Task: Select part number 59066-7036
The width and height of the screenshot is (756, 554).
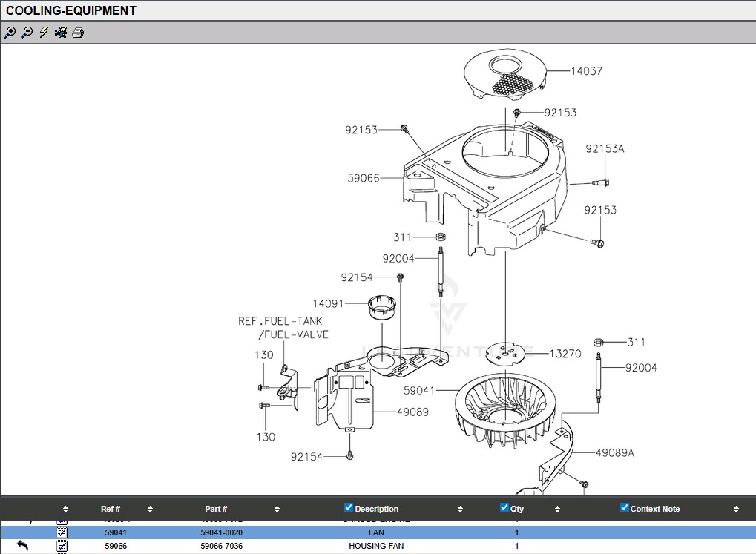Action: pyautogui.click(x=221, y=546)
